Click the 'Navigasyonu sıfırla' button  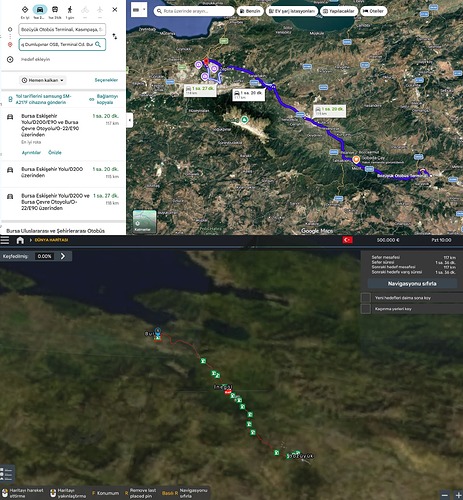point(412,284)
